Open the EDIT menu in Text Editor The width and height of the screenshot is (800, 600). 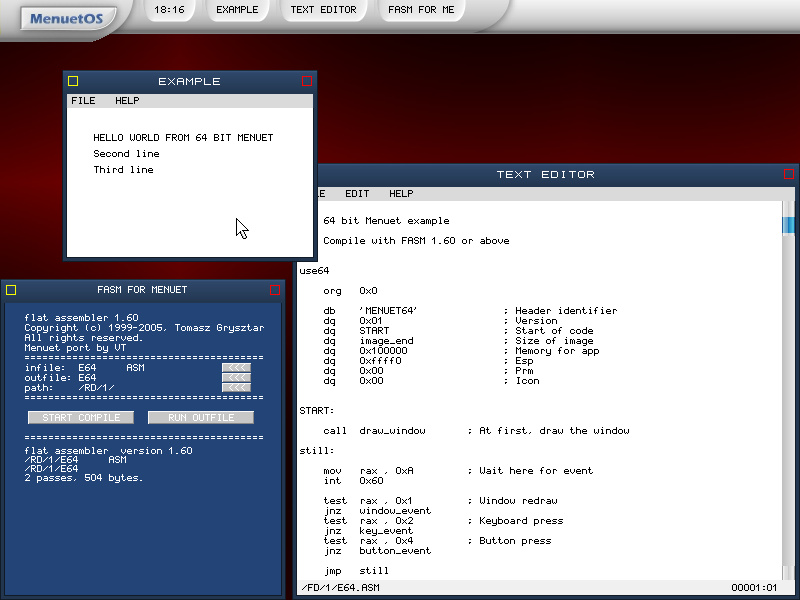pyautogui.click(x=357, y=193)
